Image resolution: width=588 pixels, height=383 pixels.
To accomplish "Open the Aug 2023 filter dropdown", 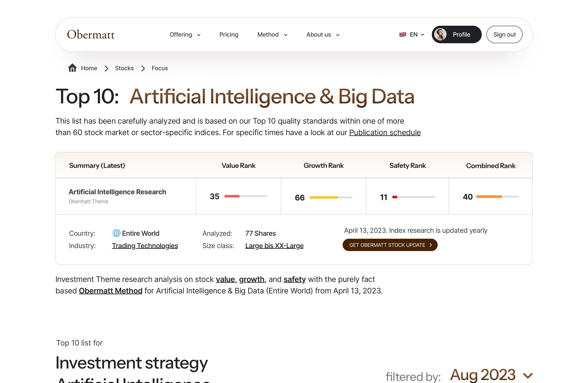I will tap(491, 375).
